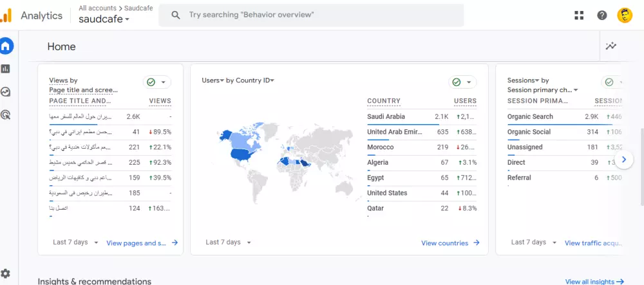
Task: Click the View all insights link
Action: point(594,282)
